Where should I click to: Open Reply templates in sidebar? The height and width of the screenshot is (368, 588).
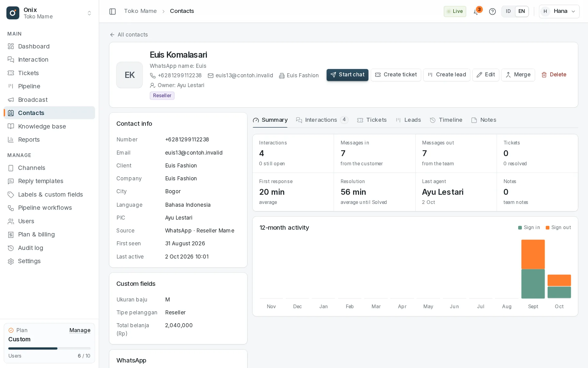49,181
